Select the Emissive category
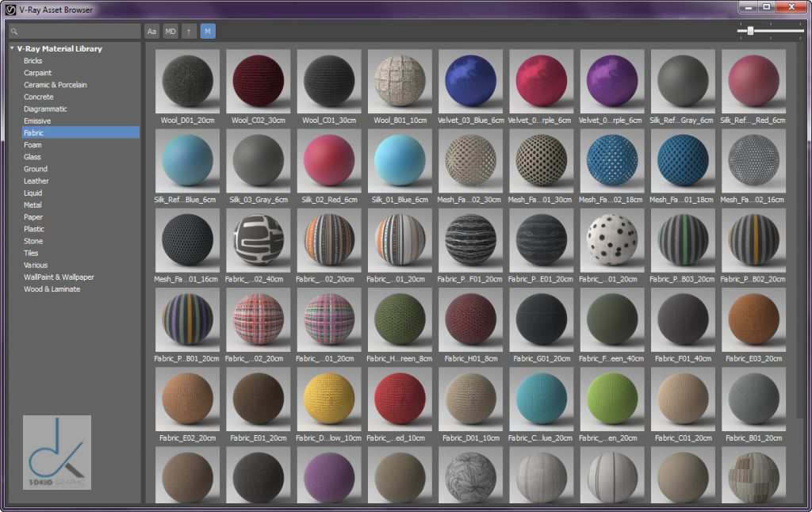 click(x=36, y=120)
